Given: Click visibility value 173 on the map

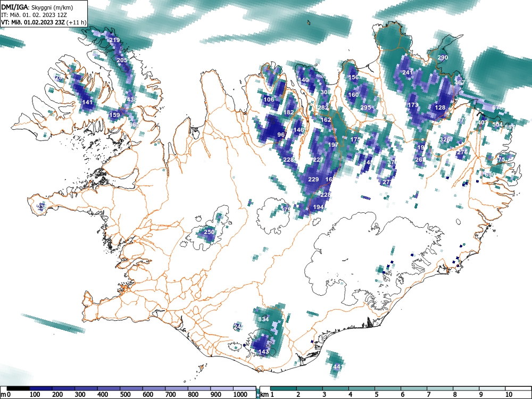Looking at the screenshot, I should [x=413, y=105].
